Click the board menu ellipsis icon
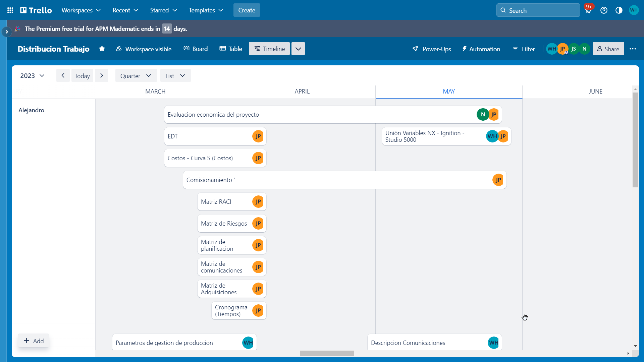Image resolution: width=644 pixels, height=362 pixels. click(x=633, y=49)
